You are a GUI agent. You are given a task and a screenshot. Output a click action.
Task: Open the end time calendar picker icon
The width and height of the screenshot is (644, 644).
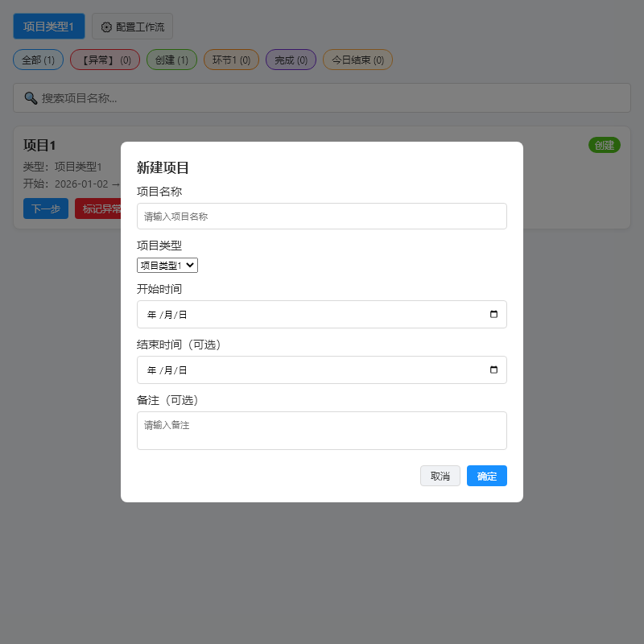[x=493, y=370]
